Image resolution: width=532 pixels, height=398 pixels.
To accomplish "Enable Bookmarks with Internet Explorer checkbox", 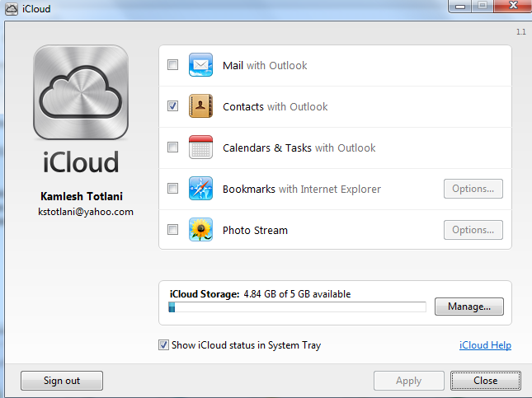I will pos(172,189).
